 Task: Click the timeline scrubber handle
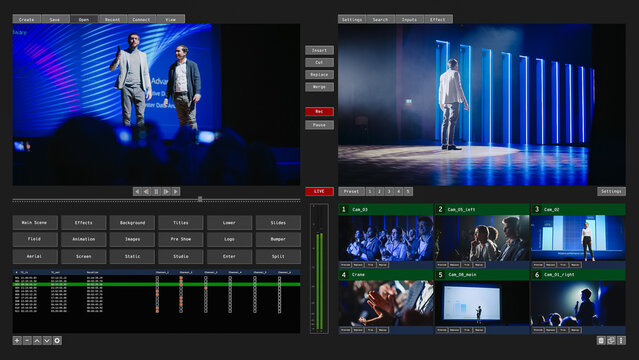[200, 199]
